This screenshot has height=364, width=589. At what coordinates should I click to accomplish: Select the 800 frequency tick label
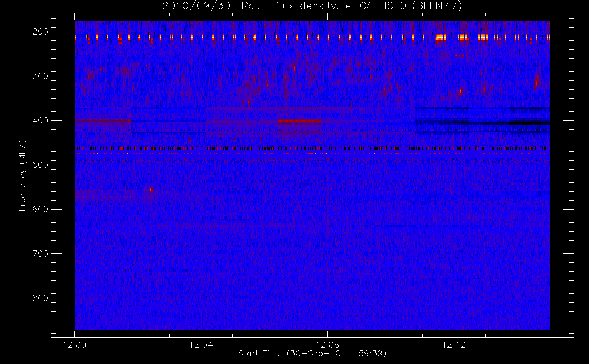40,298
